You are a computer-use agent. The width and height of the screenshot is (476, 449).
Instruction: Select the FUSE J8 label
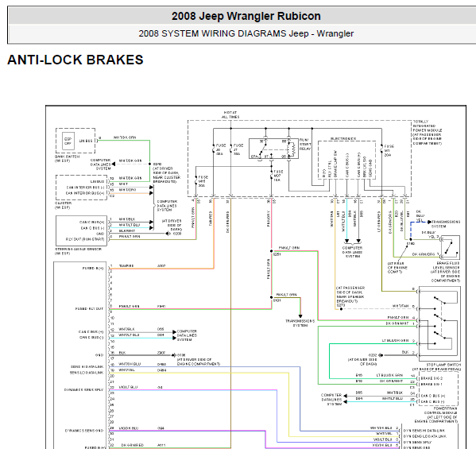tap(220, 149)
